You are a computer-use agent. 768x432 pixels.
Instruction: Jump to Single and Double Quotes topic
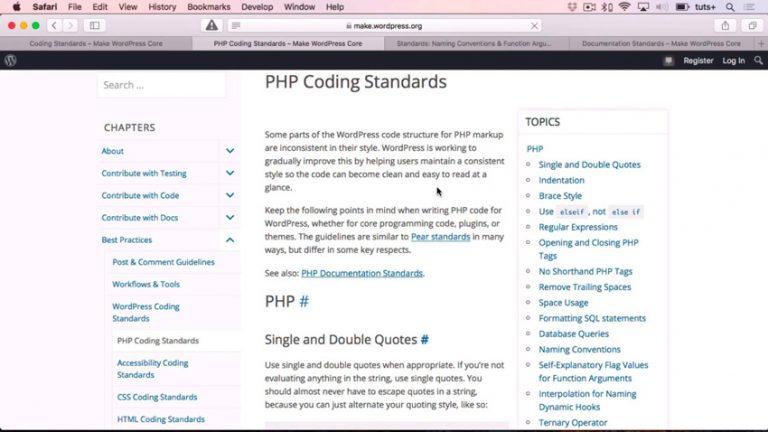tap(589, 165)
